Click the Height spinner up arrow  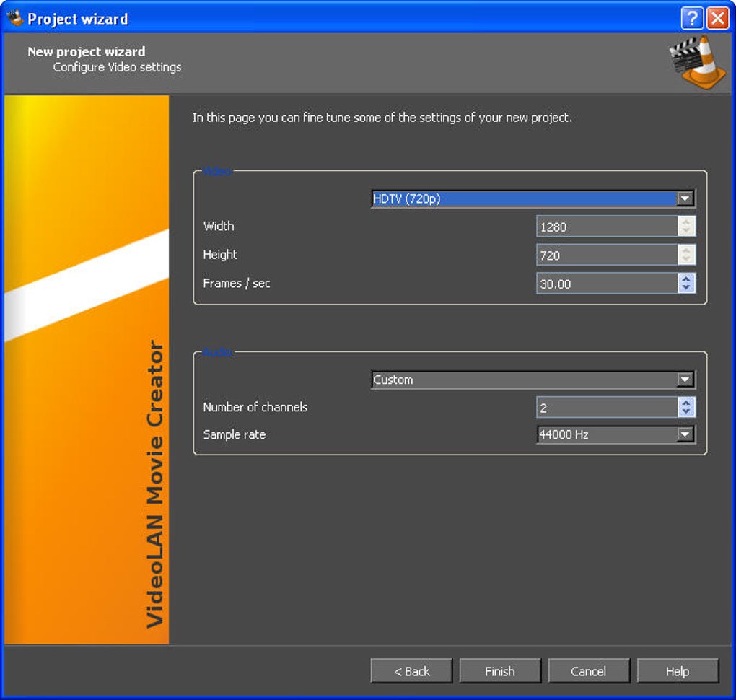[686, 250]
